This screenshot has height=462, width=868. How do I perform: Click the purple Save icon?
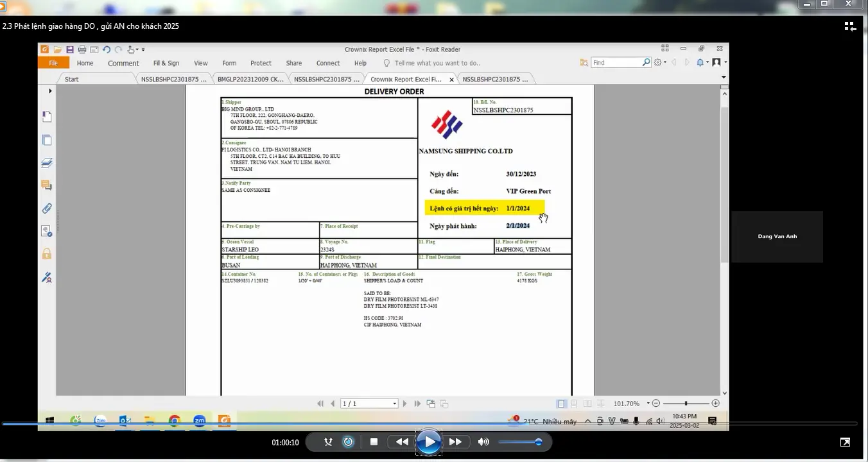(x=70, y=49)
